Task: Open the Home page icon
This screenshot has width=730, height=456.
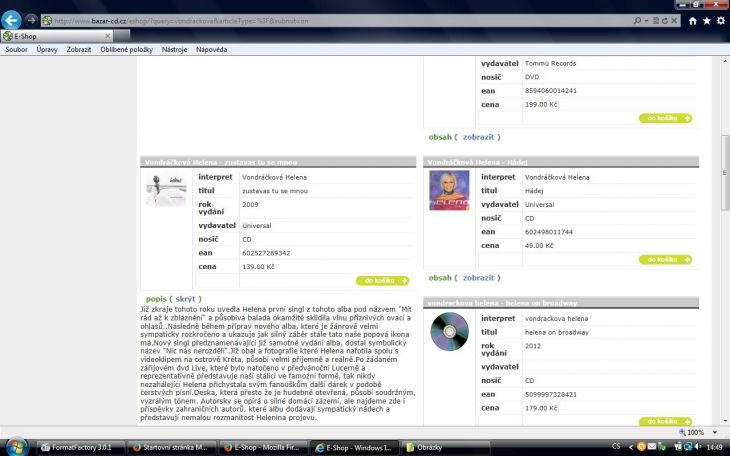Action: pyautogui.click(x=693, y=20)
